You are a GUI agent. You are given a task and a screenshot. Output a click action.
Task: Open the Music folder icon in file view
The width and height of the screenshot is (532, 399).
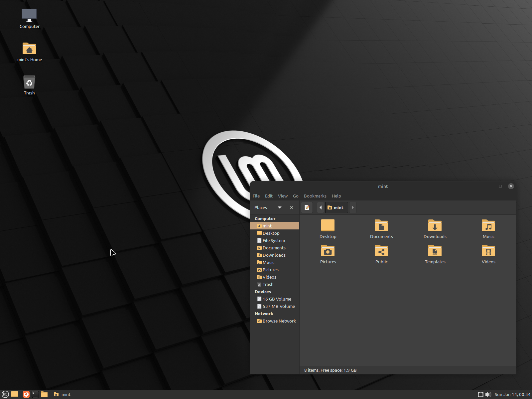[x=488, y=225]
